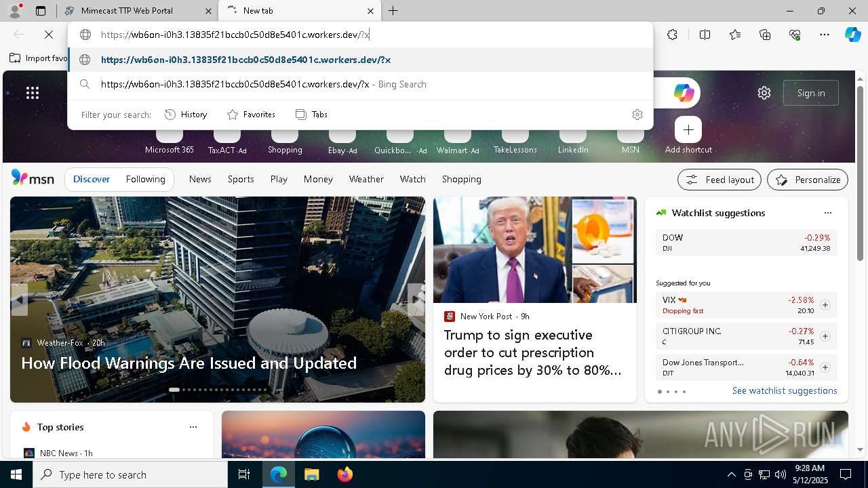The width and height of the screenshot is (868, 488).
Task: Open Watchlist suggestions more options
Action: pos(827,213)
